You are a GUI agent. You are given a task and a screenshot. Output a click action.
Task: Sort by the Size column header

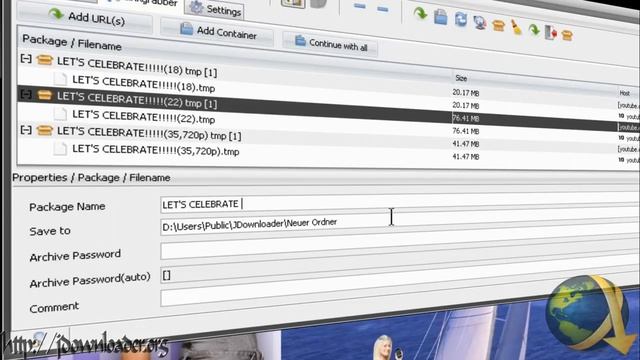coord(461,78)
